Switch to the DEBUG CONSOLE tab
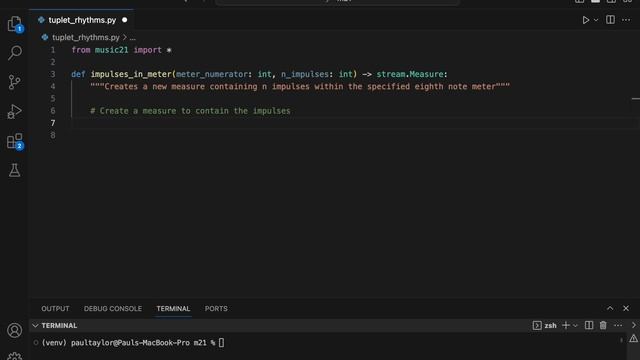Image resolution: width=640 pixels, height=360 pixels. tap(113, 309)
